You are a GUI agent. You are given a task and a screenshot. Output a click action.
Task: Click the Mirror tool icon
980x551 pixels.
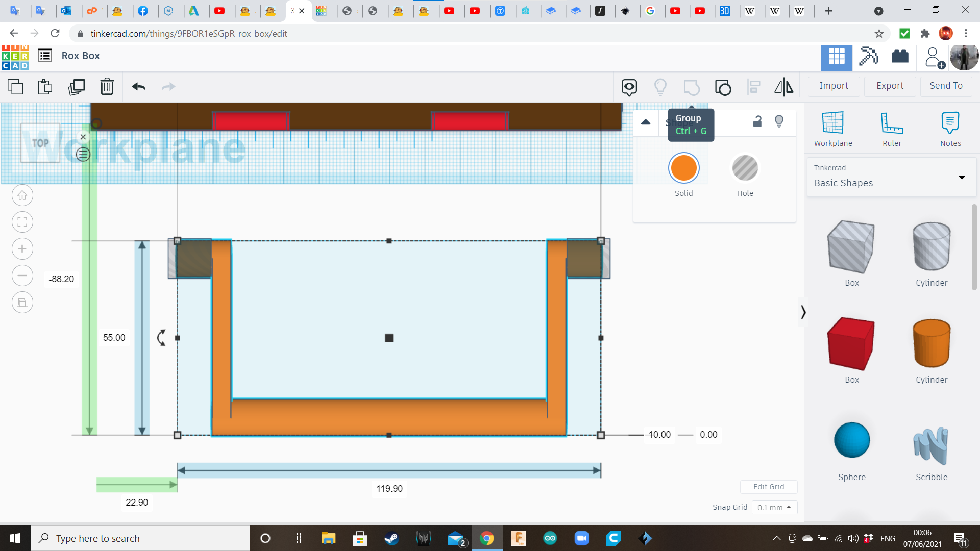pyautogui.click(x=783, y=87)
